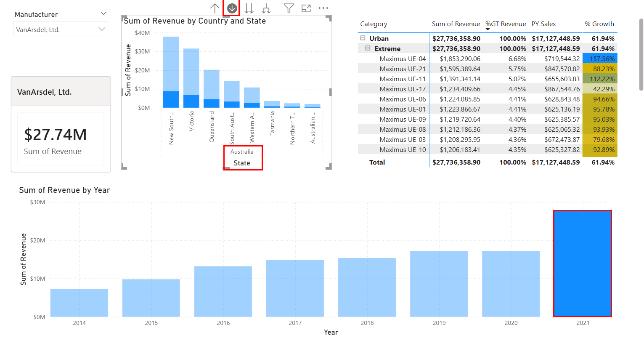Click the $1,853,290.06 revenue cell
Image resolution: width=644 pixels, height=354 pixels.
460,59
